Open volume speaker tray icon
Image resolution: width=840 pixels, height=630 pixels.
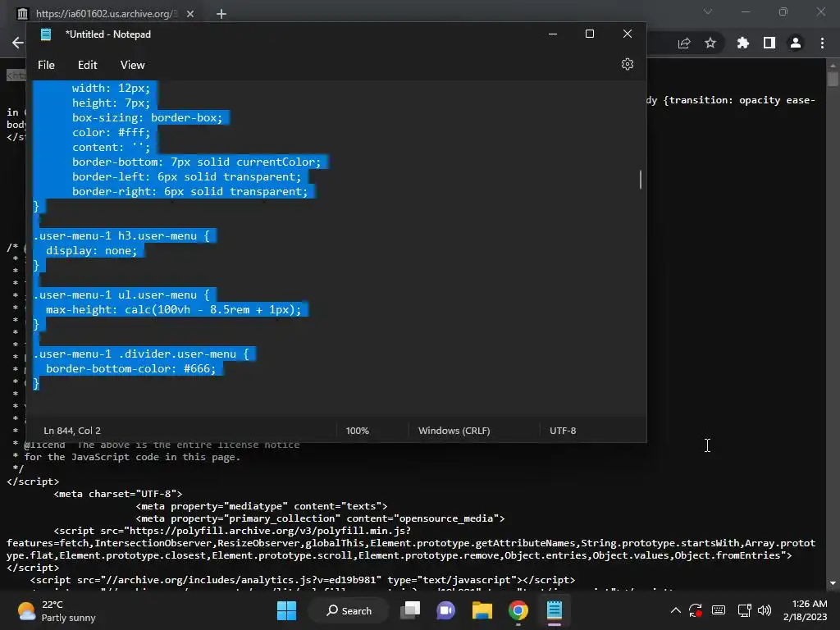point(765,610)
